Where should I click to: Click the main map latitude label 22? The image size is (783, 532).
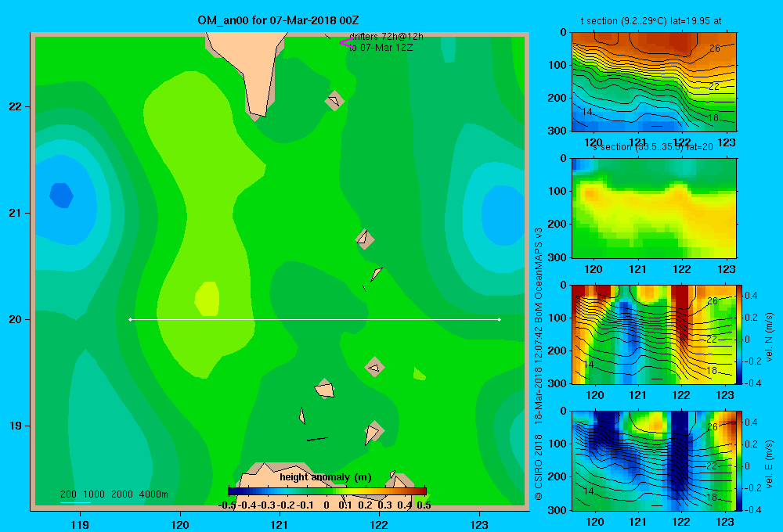click(x=16, y=107)
